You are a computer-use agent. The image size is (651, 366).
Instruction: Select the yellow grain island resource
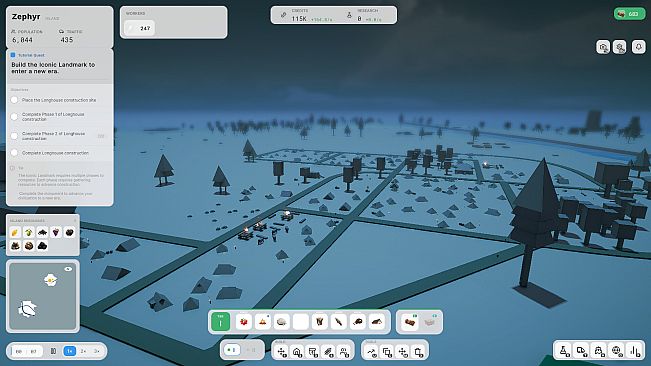(x=15, y=232)
